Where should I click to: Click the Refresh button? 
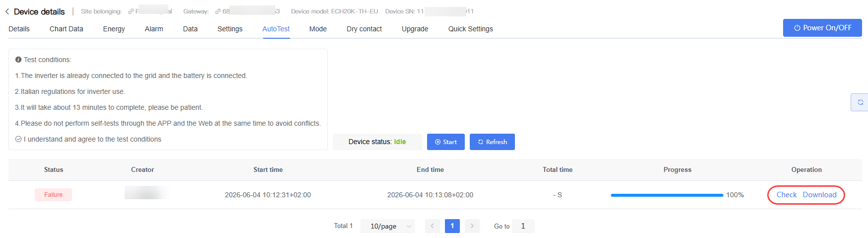click(x=492, y=142)
